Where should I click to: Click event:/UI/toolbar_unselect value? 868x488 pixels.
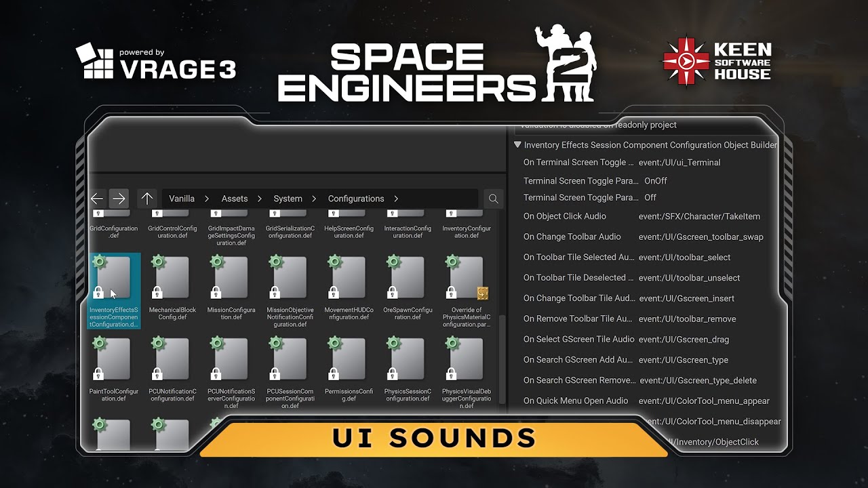coord(689,278)
